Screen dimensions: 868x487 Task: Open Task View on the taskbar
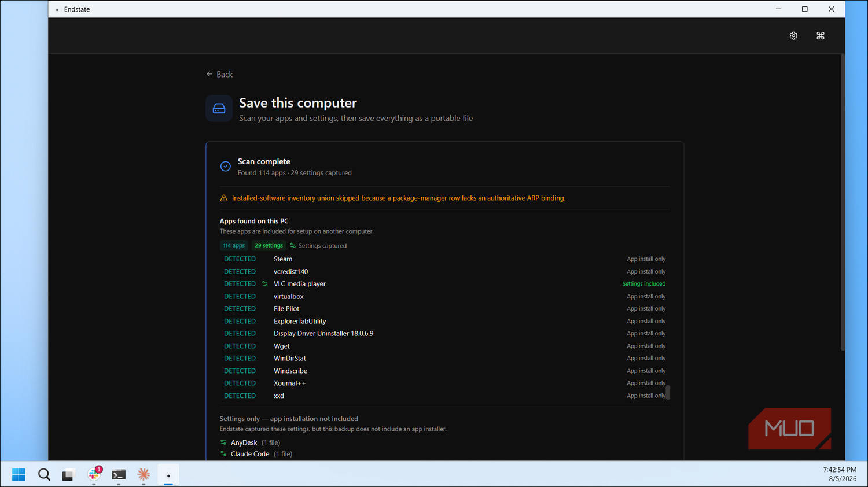69,475
